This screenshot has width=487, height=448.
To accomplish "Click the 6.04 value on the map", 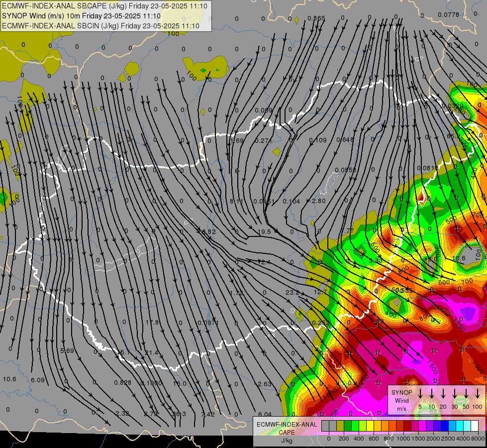I will click(265, 414).
